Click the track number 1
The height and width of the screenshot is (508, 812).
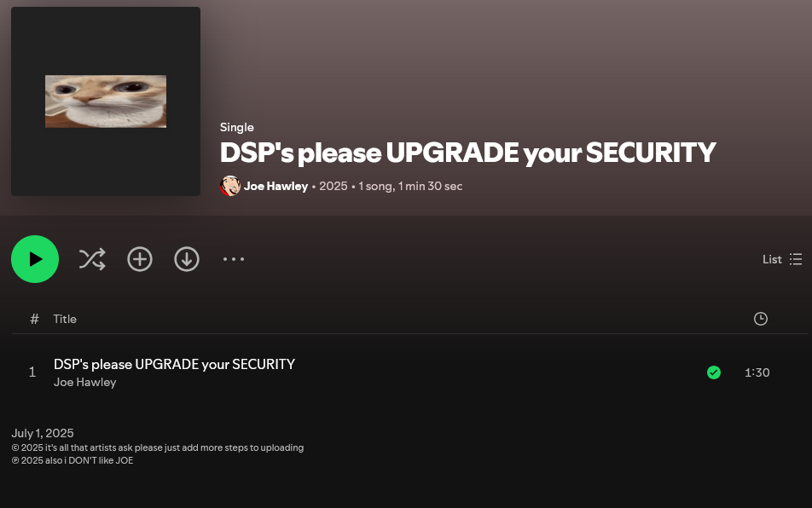pyautogui.click(x=32, y=372)
